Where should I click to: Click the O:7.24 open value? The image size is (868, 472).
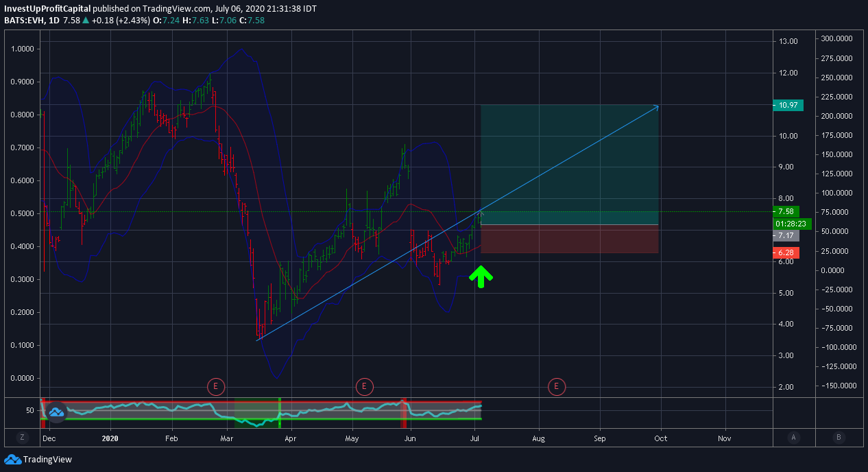(x=166, y=21)
